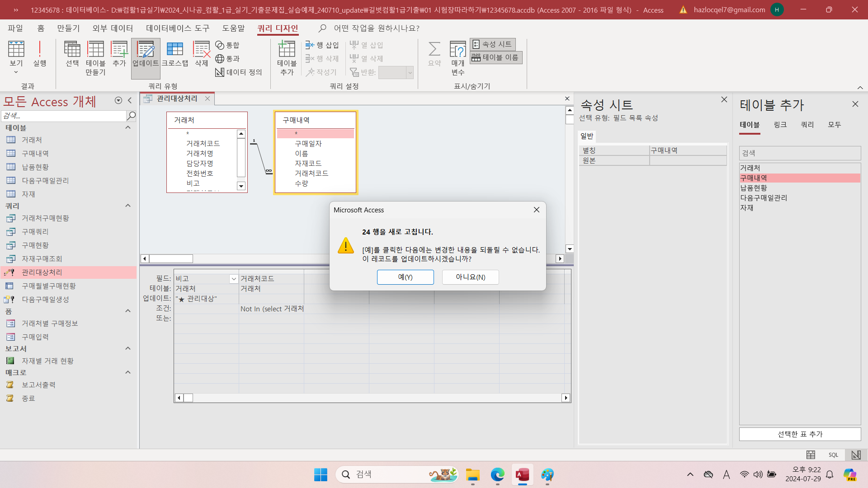Toggle the Table Names (테이블 이름) button
This screenshot has width=868, height=488.
pos(496,57)
